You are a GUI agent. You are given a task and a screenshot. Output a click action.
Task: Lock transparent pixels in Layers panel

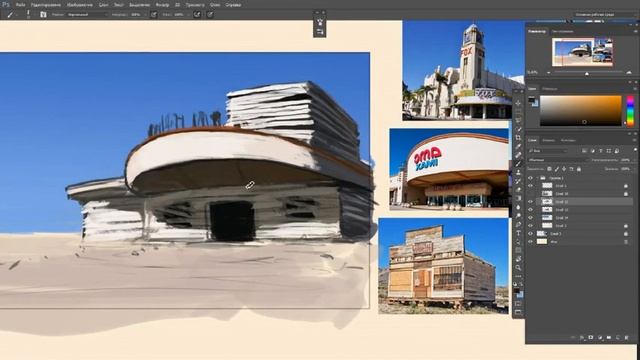coord(549,169)
